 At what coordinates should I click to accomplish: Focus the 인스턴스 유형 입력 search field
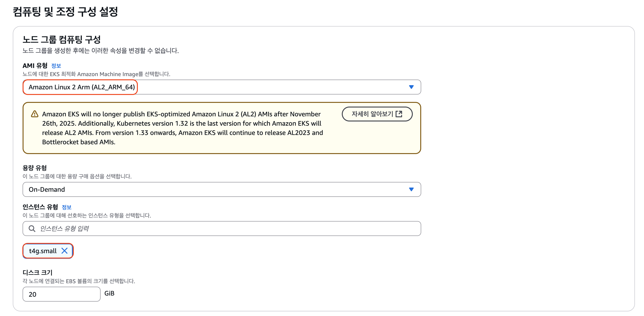(x=225, y=229)
